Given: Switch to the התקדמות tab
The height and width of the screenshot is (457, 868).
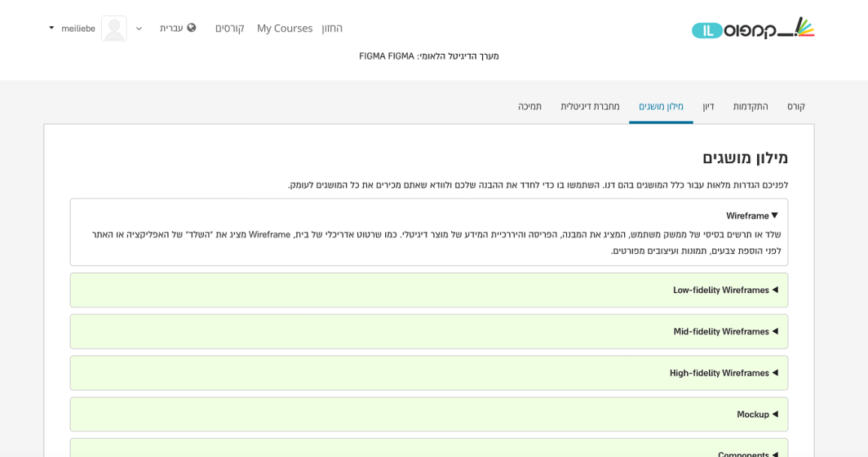Looking at the screenshot, I should [x=750, y=106].
